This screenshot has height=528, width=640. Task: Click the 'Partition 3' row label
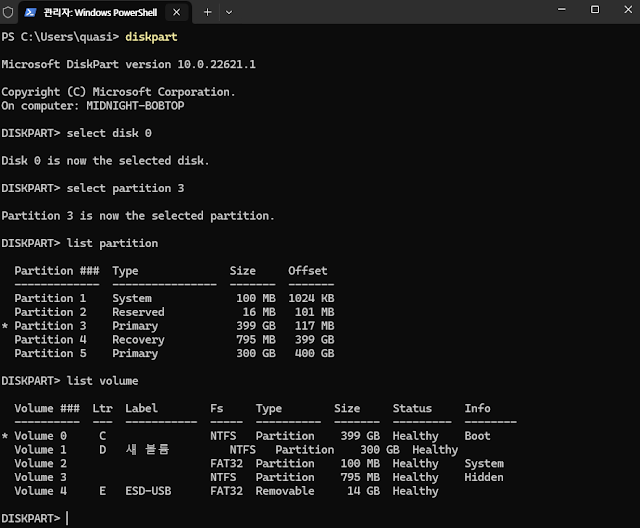point(50,326)
